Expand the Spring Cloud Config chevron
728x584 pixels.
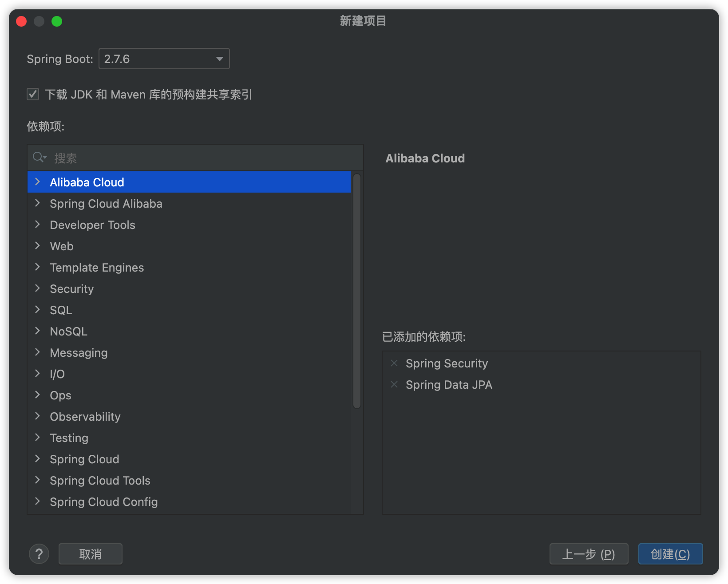pyautogui.click(x=38, y=501)
